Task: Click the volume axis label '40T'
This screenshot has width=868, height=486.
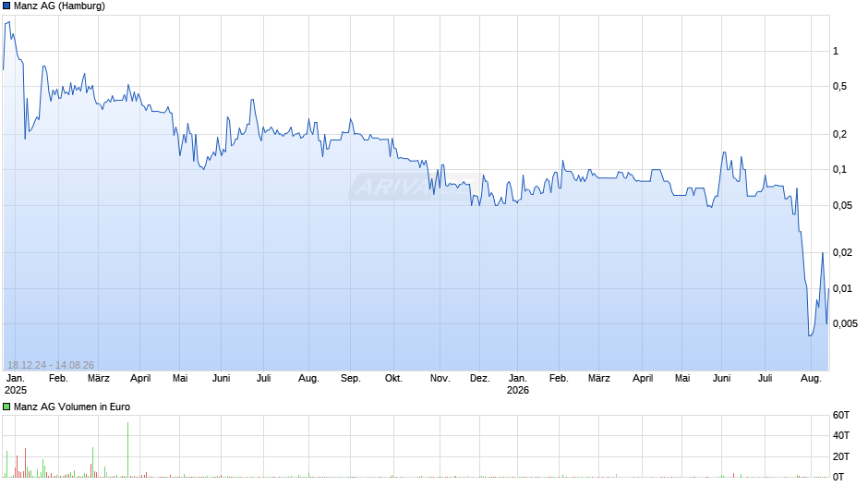Action: coord(841,435)
